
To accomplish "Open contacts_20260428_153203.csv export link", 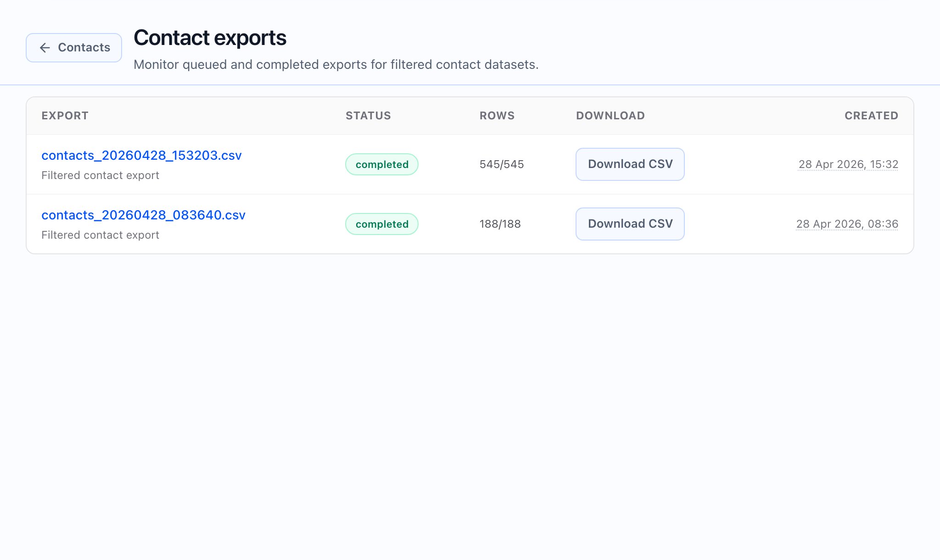I will click(x=141, y=156).
